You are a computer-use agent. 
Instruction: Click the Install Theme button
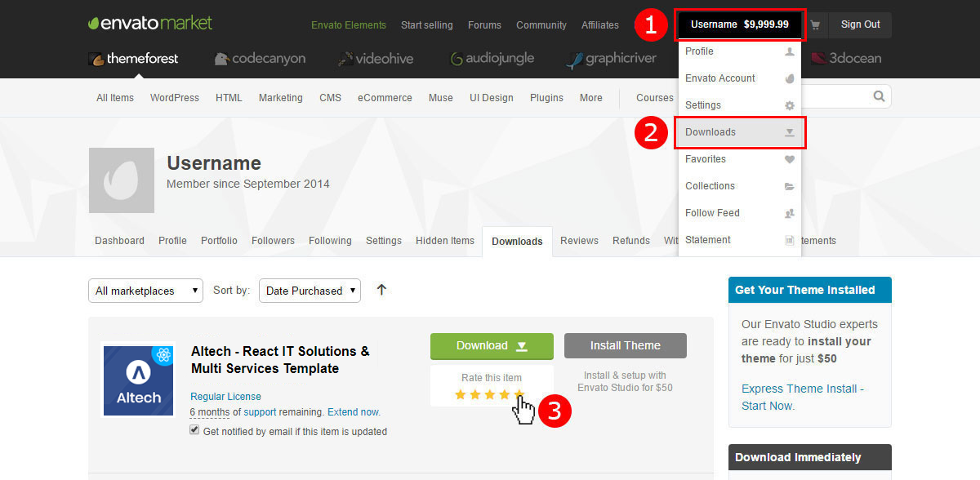[625, 346]
